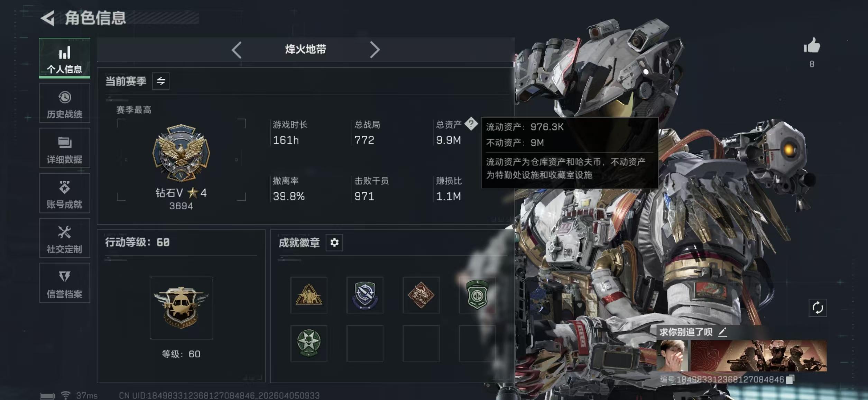The image size is (868, 400).
Task: Click the player avatar photo
Action: click(672, 356)
